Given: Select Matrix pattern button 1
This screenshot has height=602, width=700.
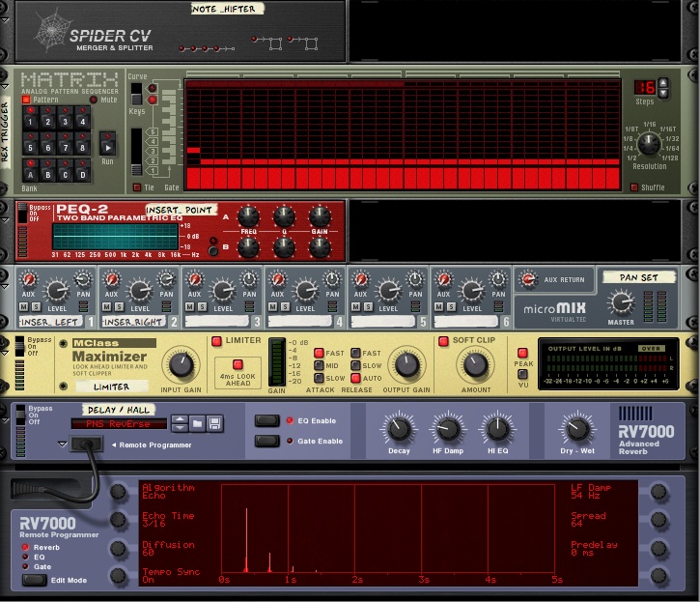Looking at the screenshot, I should coord(30,118).
